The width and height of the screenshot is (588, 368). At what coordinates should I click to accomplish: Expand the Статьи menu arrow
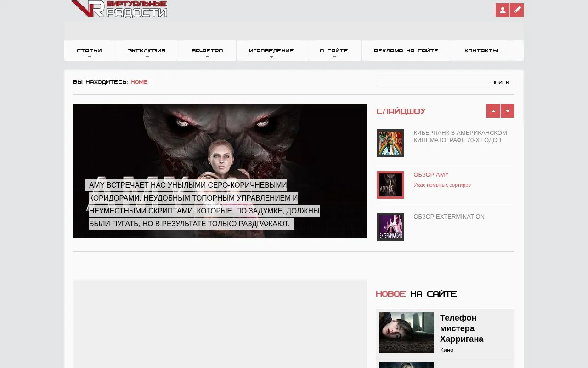coord(90,57)
